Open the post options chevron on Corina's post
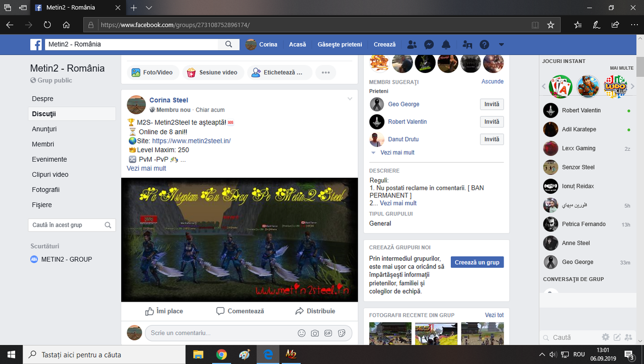 [x=350, y=99]
